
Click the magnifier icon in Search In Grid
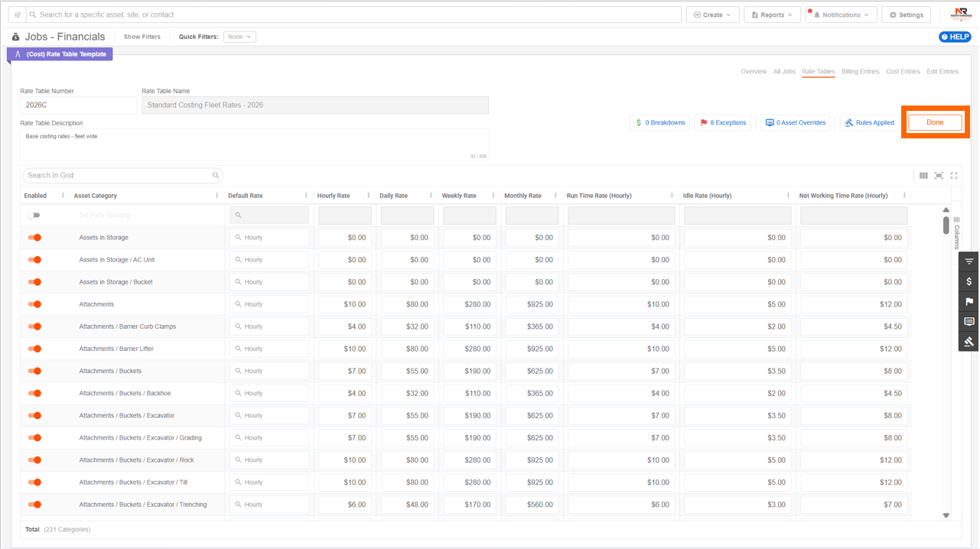pos(216,175)
